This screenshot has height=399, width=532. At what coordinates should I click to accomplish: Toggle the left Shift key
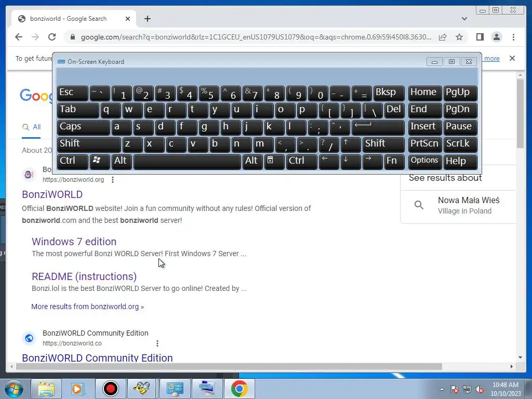(x=89, y=144)
